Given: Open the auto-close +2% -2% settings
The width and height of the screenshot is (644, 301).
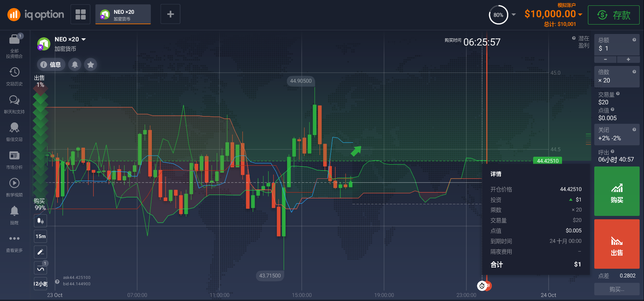Looking at the screenshot, I should point(617,135).
